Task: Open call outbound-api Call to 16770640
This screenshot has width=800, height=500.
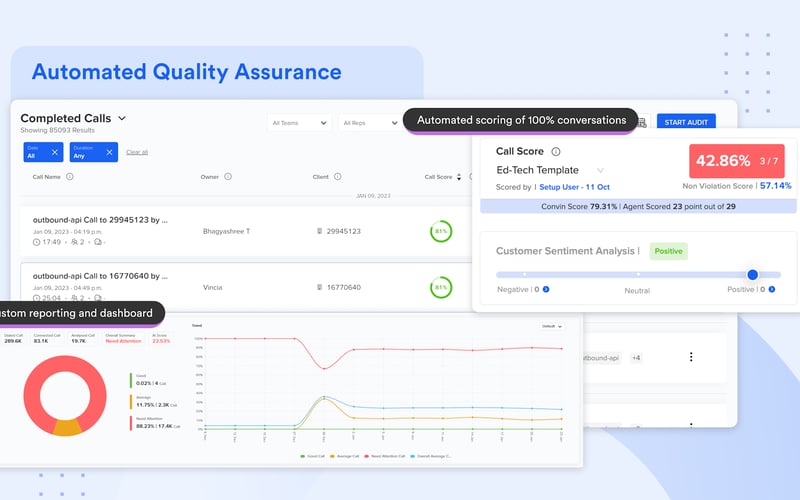Action: pyautogui.click(x=100, y=276)
